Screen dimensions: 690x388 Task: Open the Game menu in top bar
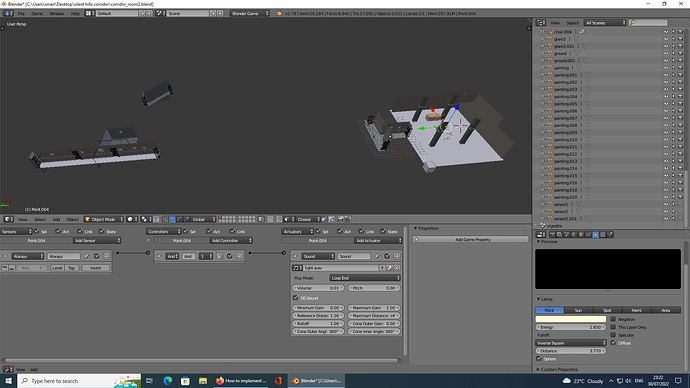coord(37,14)
